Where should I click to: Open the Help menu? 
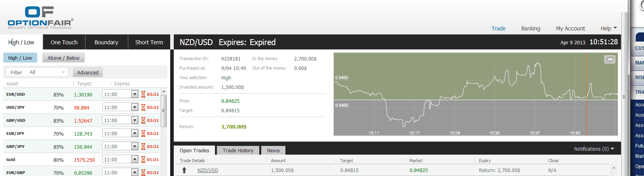point(608,28)
